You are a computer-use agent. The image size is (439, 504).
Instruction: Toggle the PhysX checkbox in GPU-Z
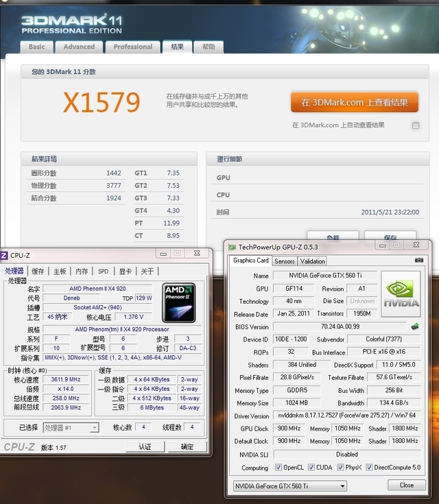tap(340, 467)
